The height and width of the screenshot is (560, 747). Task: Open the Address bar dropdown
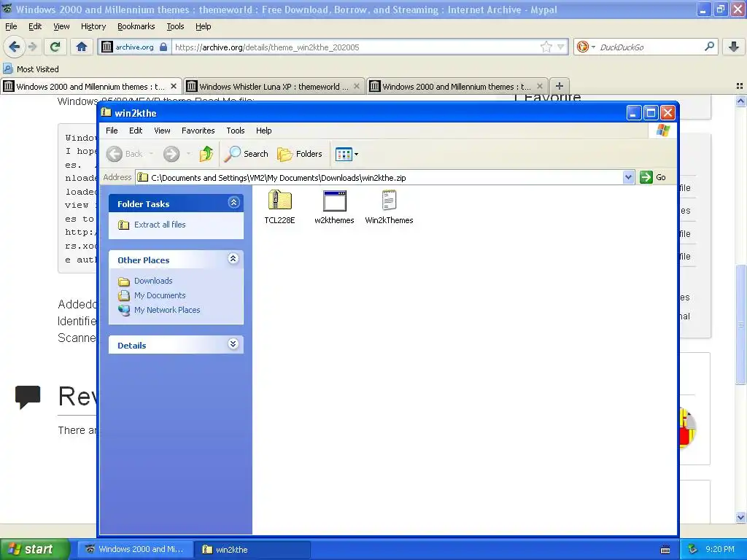coord(628,177)
